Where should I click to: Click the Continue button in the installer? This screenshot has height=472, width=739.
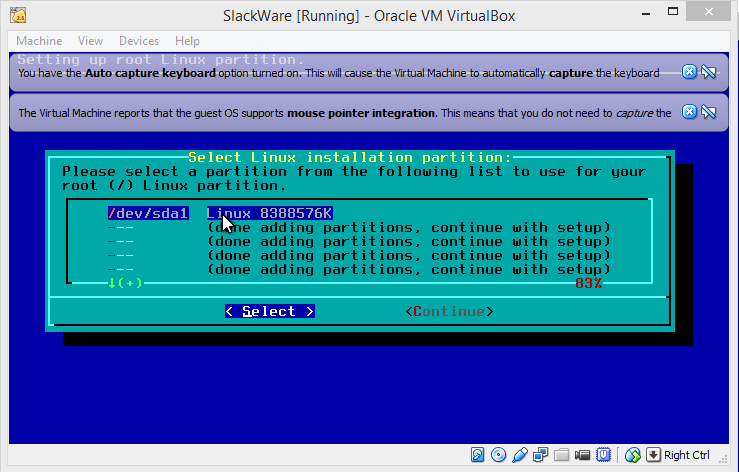[x=449, y=311]
